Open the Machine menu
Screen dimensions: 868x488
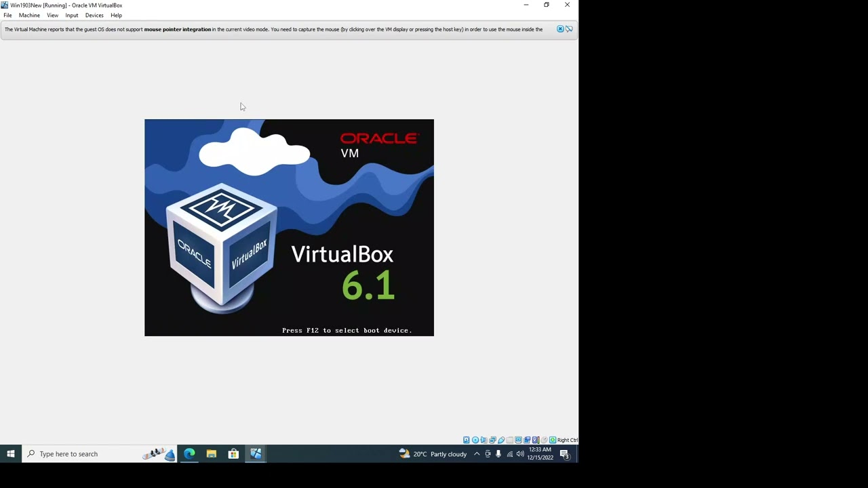[29, 16]
